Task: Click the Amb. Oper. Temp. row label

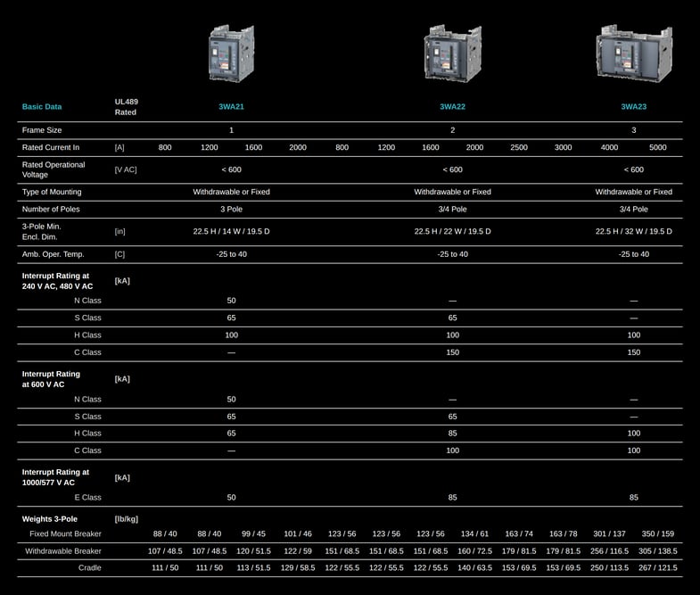Action: coord(54,254)
